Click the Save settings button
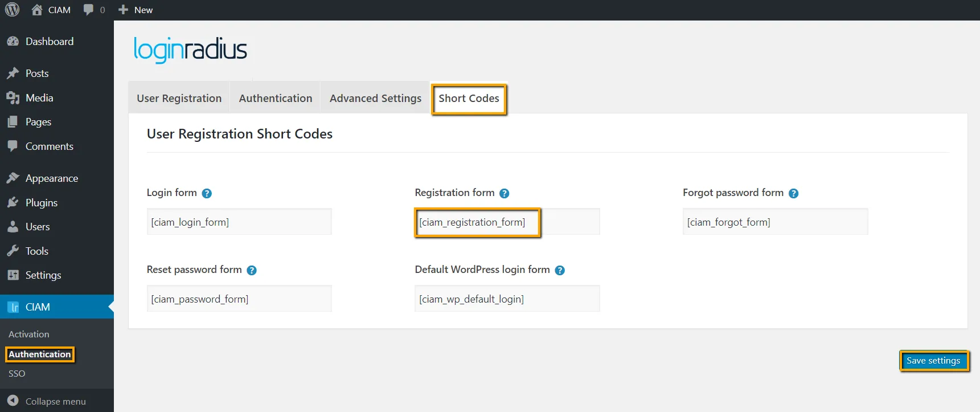980x412 pixels. click(934, 361)
